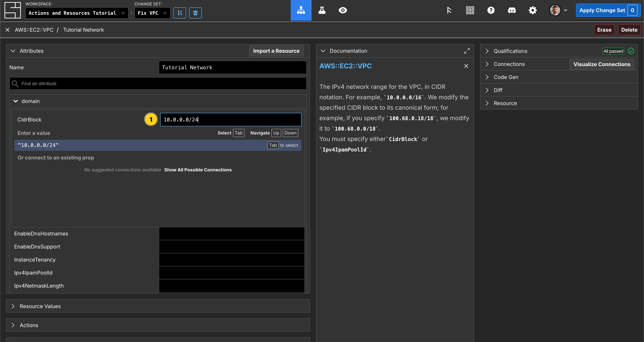This screenshot has width=644, height=342.
Task: Open the lab flask customize view
Action: point(322,10)
